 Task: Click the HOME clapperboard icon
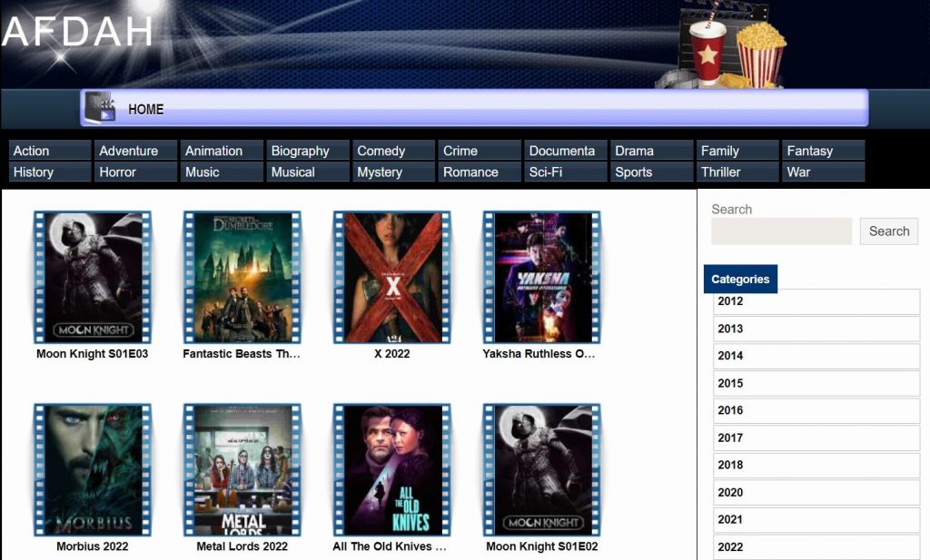pos(100,107)
